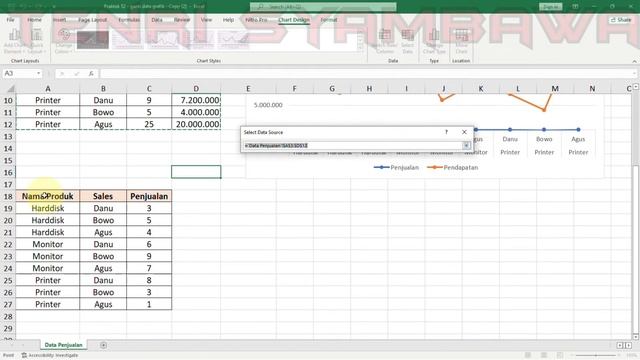Click the Insert Function fx icon
The image size is (640, 360).
pos(91,73)
